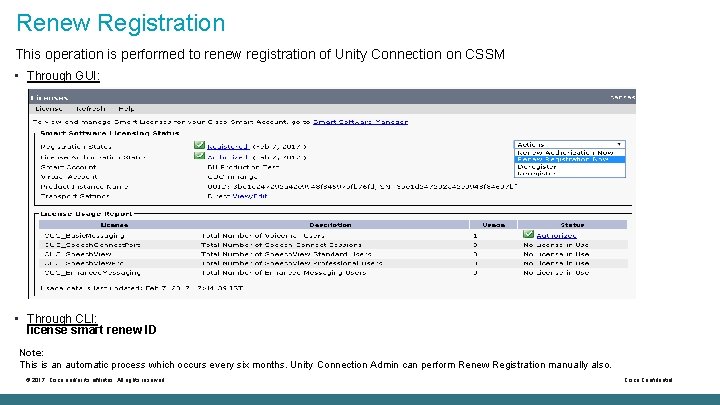Open Authorized link in BasicMessaging row
The height and width of the screenshot is (405, 720).
(x=556, y=236)
